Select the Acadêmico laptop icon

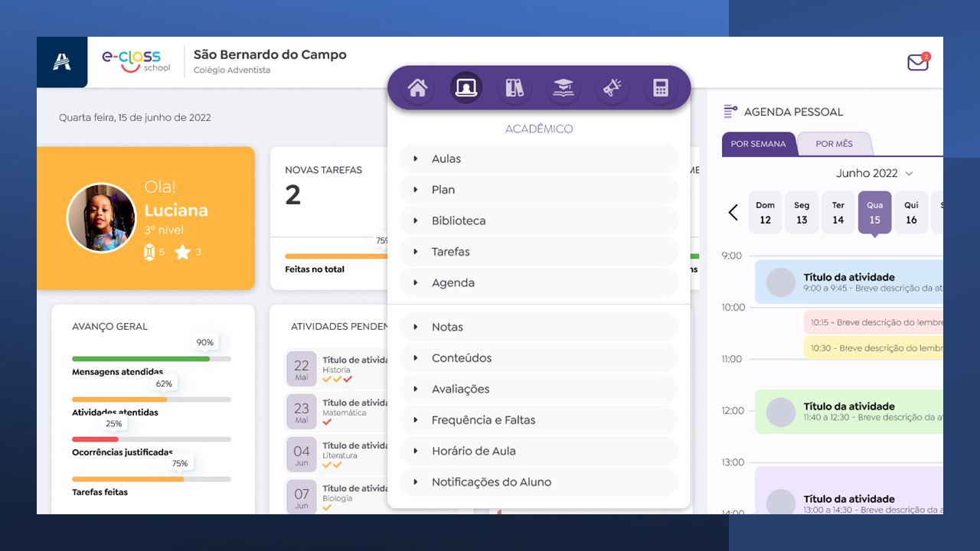465,88
